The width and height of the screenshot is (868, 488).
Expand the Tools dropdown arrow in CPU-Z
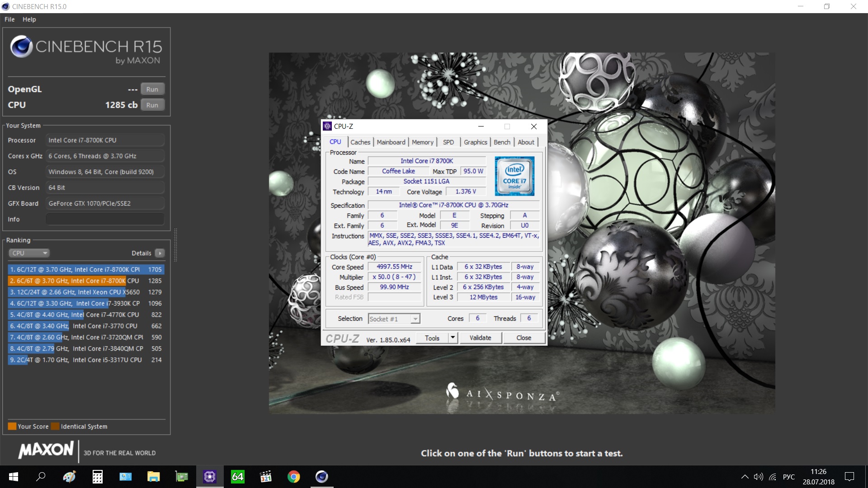pyautogui.click(x=453, y=338)
